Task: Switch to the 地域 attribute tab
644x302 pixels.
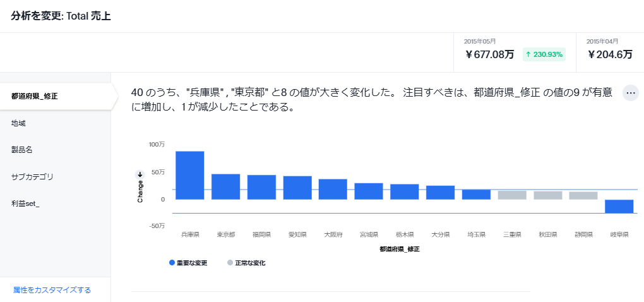Action: pos(18,123)
